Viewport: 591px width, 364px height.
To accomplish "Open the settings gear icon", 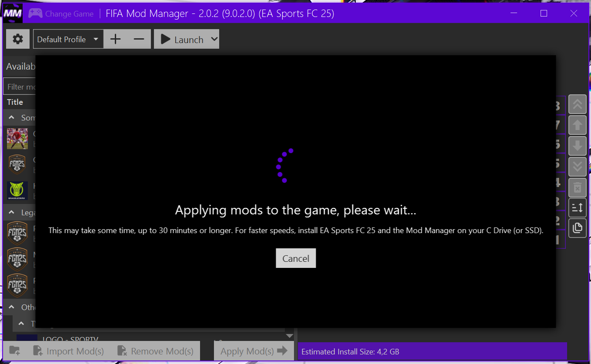I will click(18, 39).
